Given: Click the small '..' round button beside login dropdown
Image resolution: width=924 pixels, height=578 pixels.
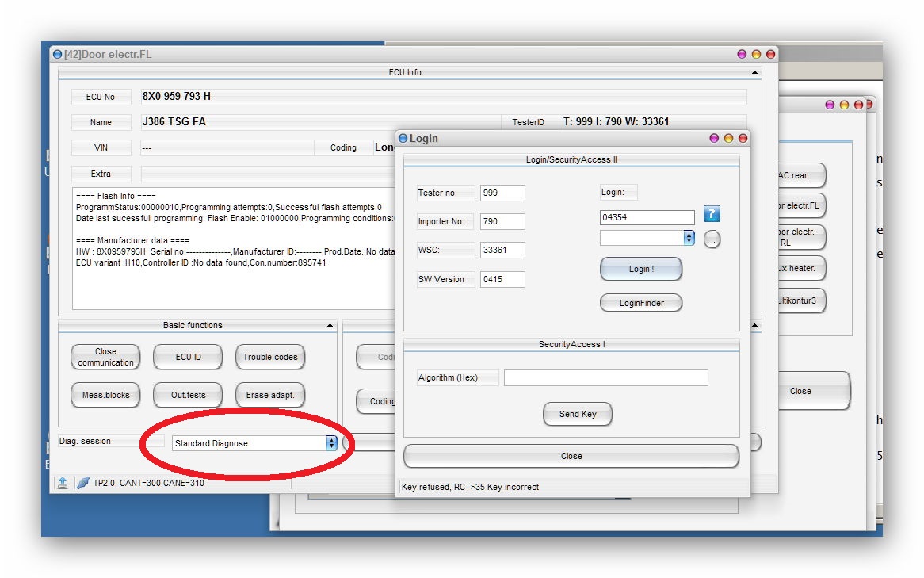Looking at the screenshot, I should (x=712, y=239).
